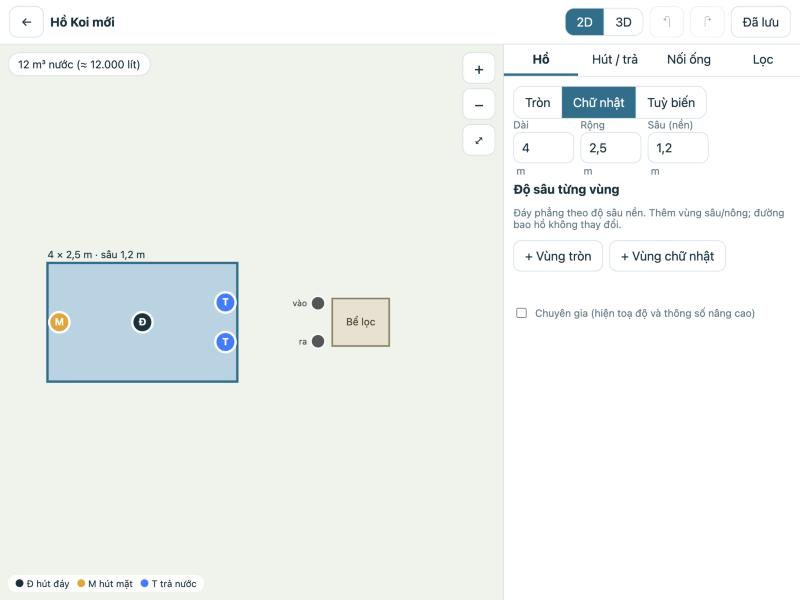Viewport: 800px width, 600px height.
Task: Switch to 2D view
Action: [585, 22]
